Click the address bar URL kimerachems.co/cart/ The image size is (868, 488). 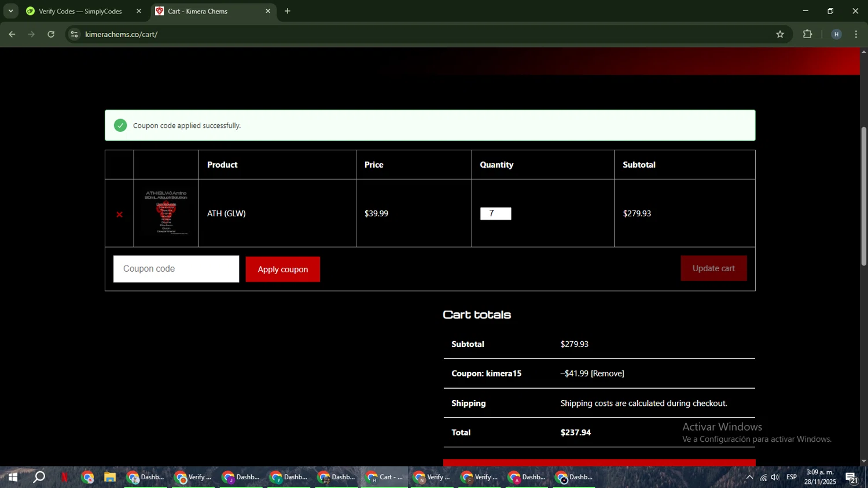[121, 35]
